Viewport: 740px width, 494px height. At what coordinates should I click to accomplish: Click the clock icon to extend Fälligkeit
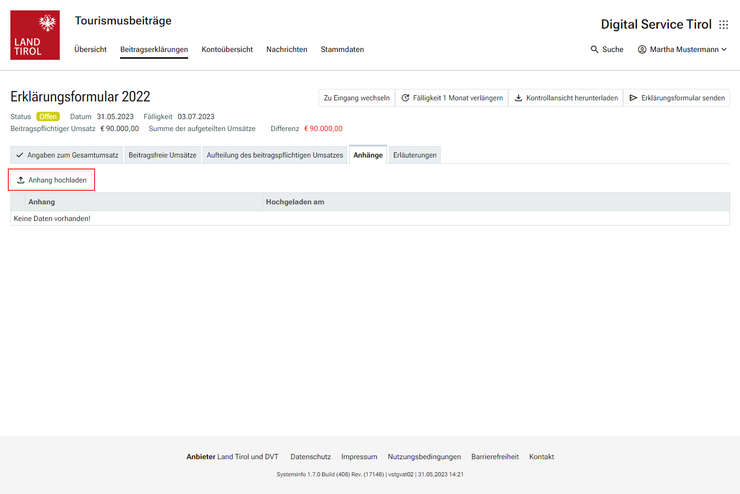[x=405, y=98]
